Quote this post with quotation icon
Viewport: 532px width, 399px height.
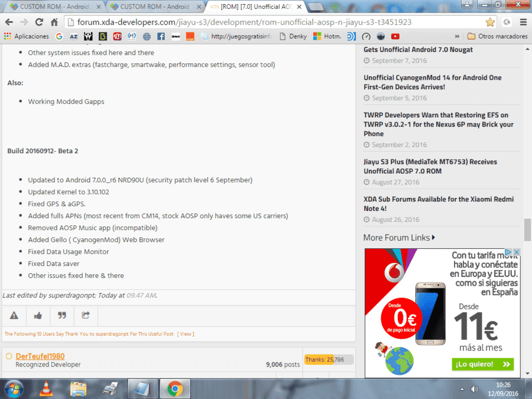[61, 316]
